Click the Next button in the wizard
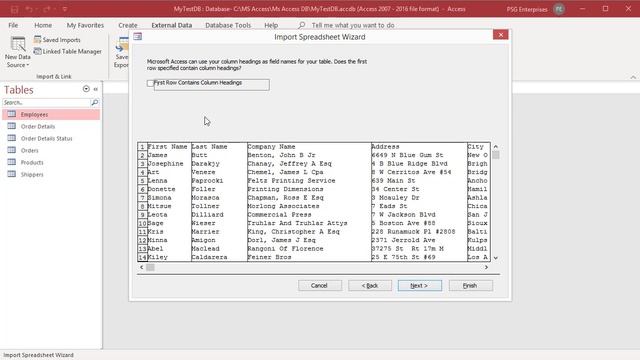The image size is (640, 360). [x=420, y=286]
